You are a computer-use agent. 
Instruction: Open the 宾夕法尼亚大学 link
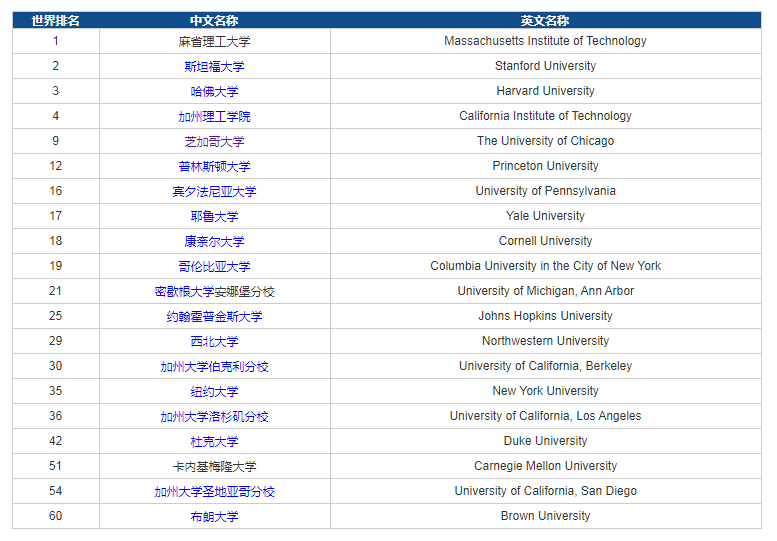pyautogui.click(x=214, y=191)
